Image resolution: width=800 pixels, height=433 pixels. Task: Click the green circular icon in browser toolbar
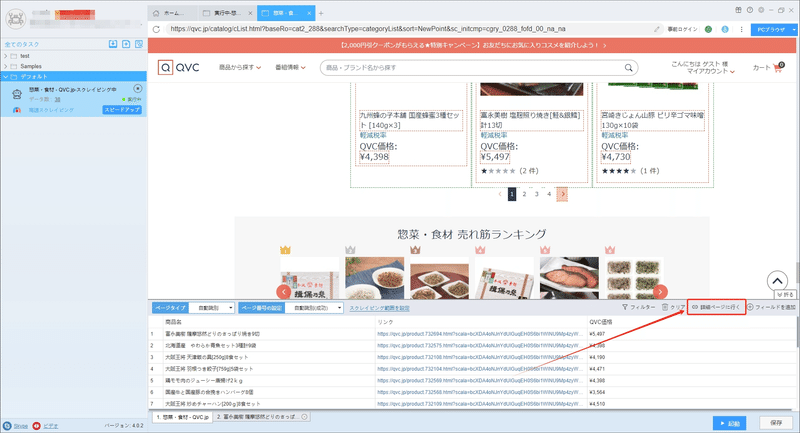tap(708, 29)
